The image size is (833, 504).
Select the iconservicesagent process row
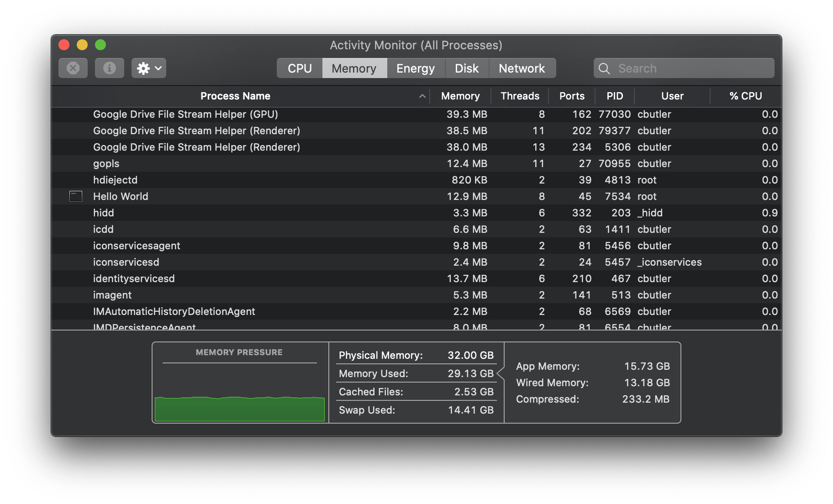click(x=416, y=246)
